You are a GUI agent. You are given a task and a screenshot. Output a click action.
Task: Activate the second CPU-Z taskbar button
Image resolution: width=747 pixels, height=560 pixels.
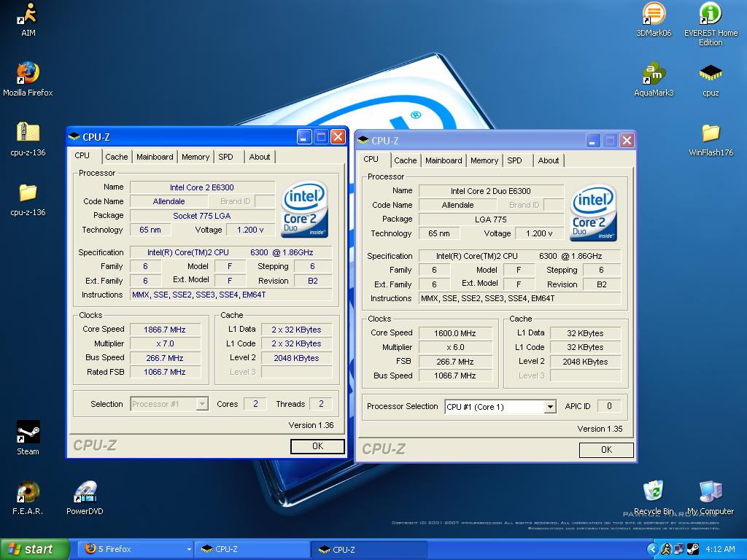pyautogui.click(x=370, y=549)
